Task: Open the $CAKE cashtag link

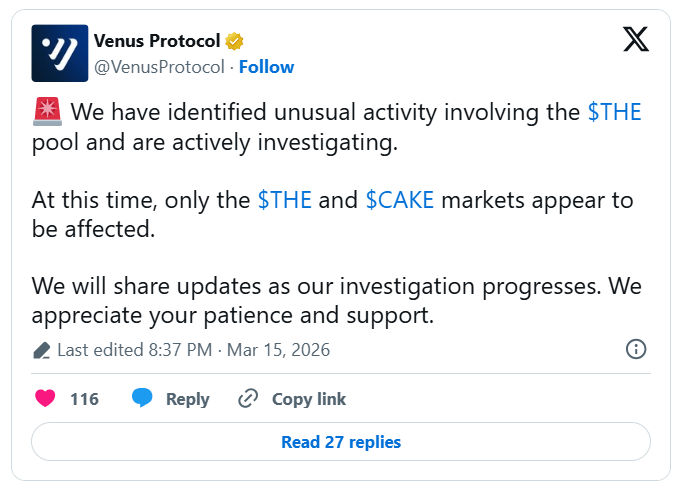Action: pyautogui.click(x=400, y=199)
